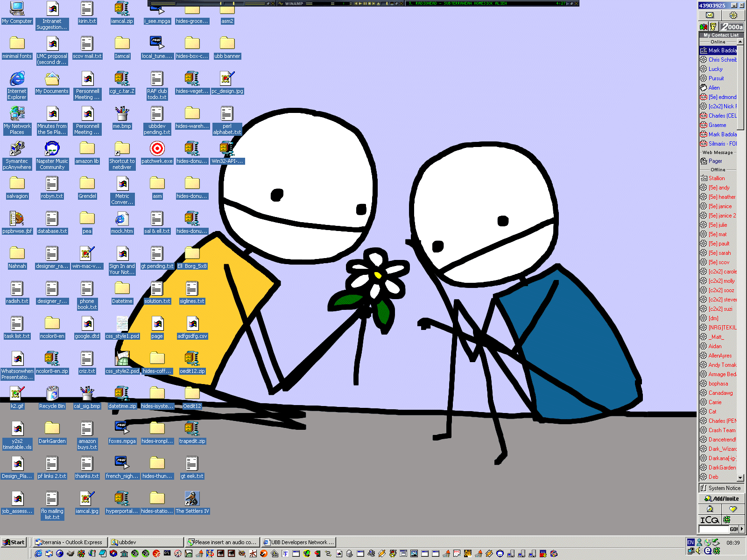Switch to Please insert an audio co... window

pos(222,542)
